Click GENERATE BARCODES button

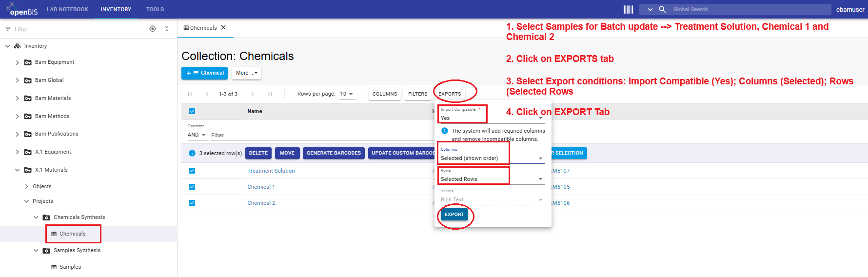[334, 153]
